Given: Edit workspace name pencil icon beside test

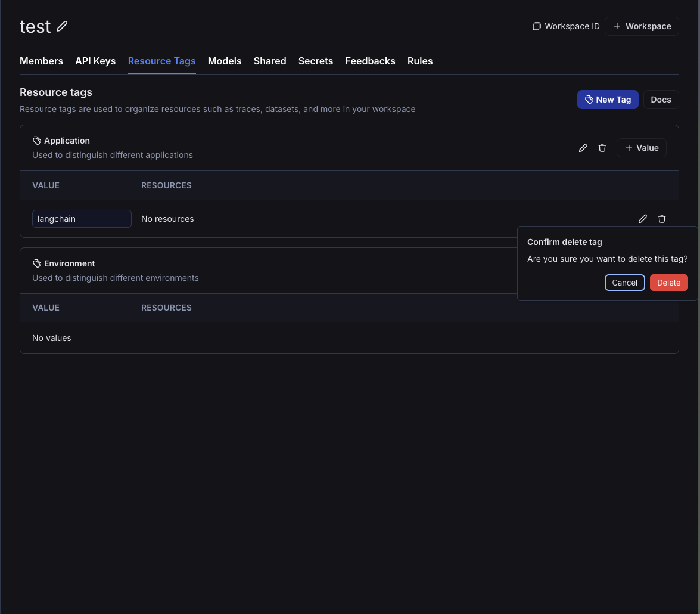Looking at the screenshot, I should [62, 26].
